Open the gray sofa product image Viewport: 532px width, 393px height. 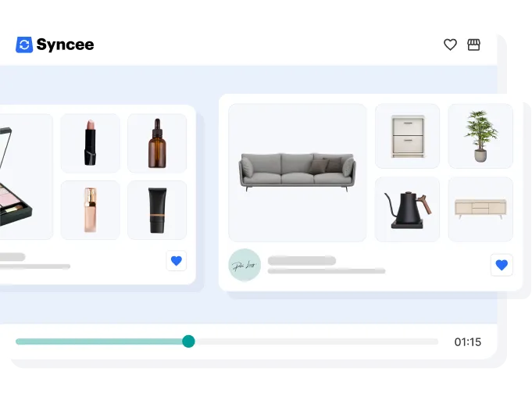tap(297, 173)
